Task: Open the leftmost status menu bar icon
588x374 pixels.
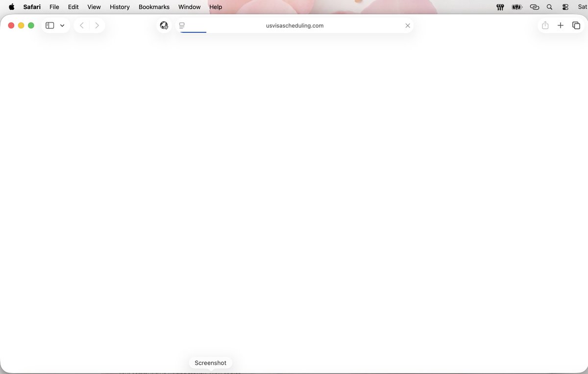Action: 500,7
